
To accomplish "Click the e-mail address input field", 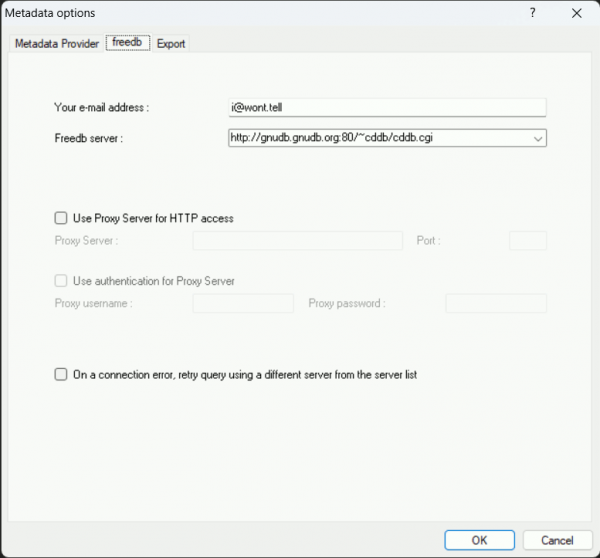I will coord(386,107).
